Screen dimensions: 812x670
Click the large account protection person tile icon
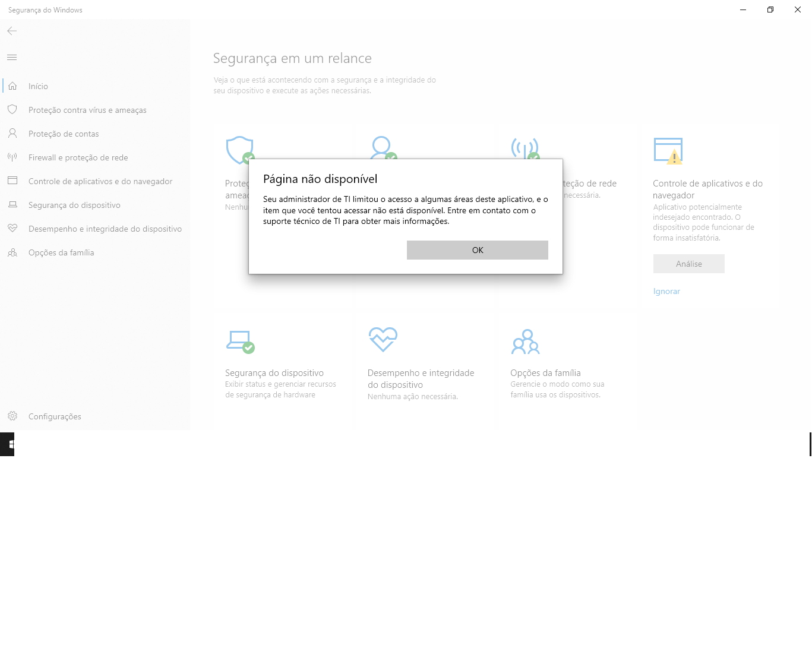pyautogui.click(x=383, y=148)
